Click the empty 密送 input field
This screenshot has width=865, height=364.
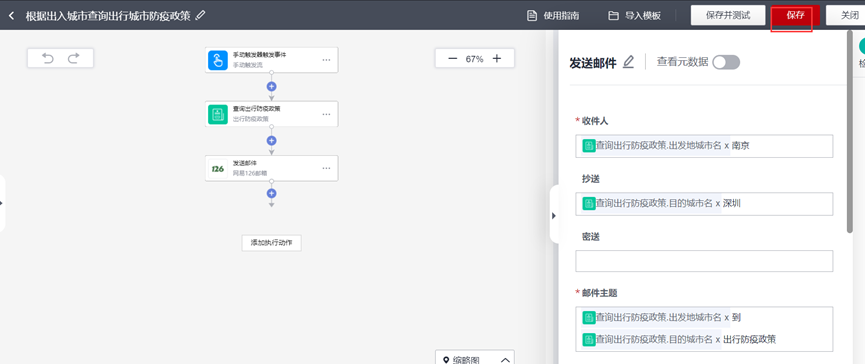coord(704,261)
